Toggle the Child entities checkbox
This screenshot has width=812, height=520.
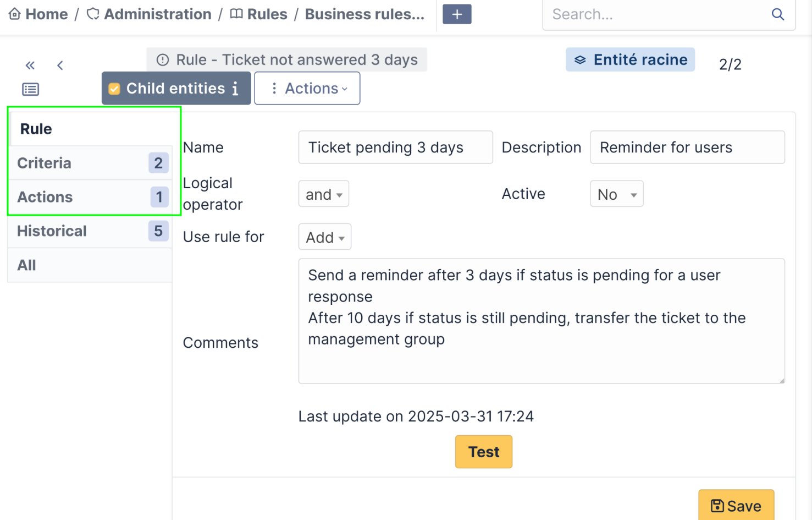[114, 89]
